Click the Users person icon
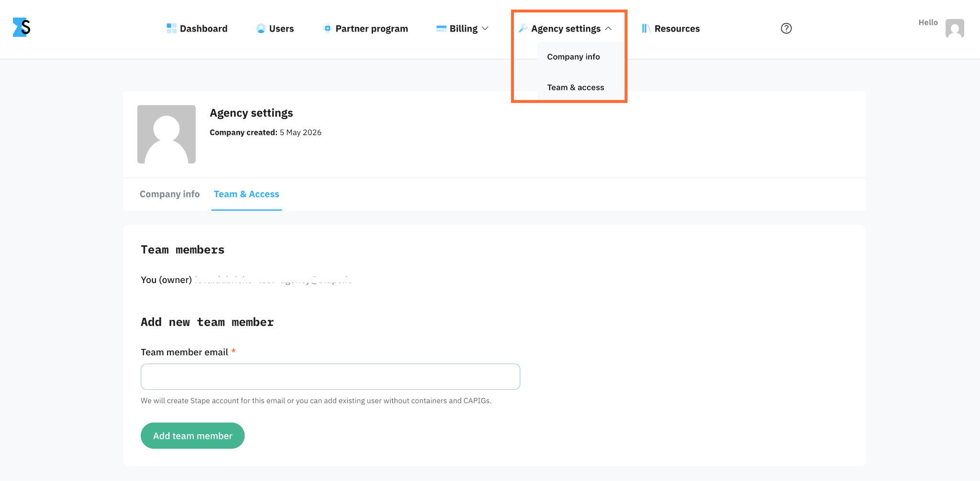Viewport: 980px width, 481px height. [x=261, y=28]
